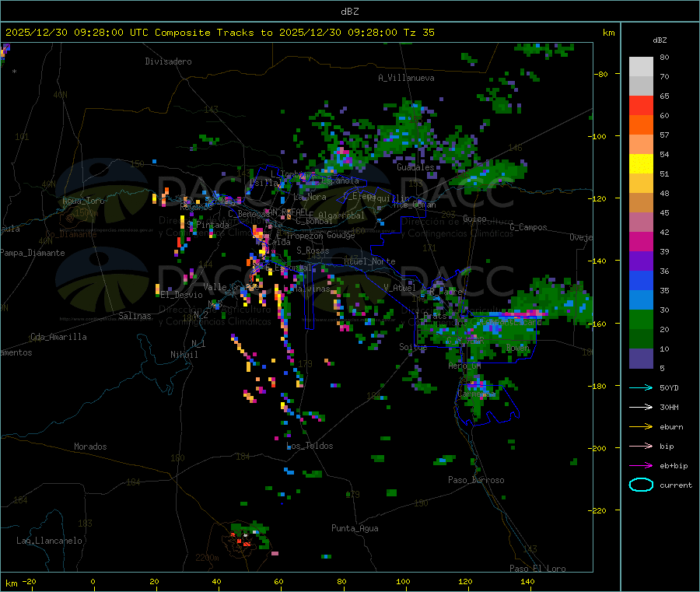The height and width of the screenshot is (592, 700).
Task: Click the 'El_Desvio' map label
Action: (181, 295)
